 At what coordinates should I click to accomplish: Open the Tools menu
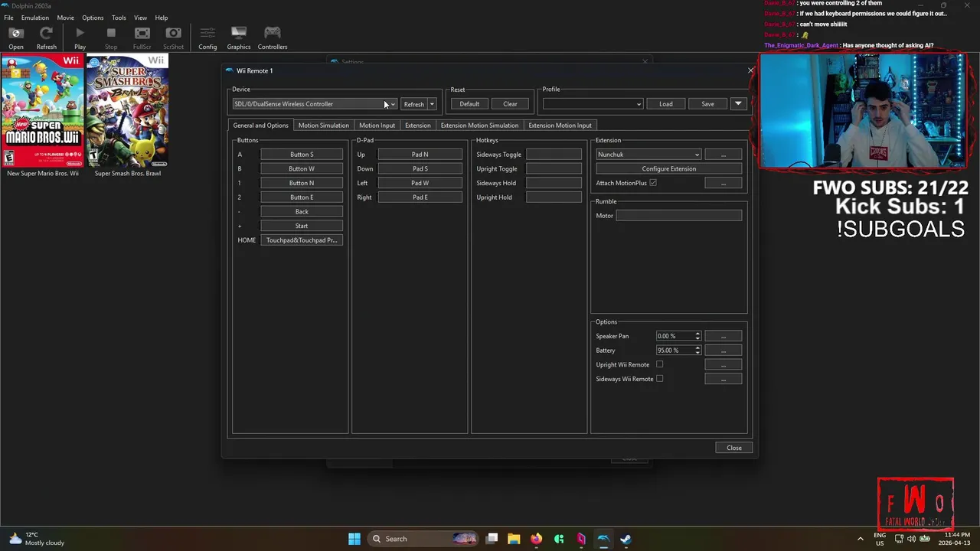pos(119,18)
